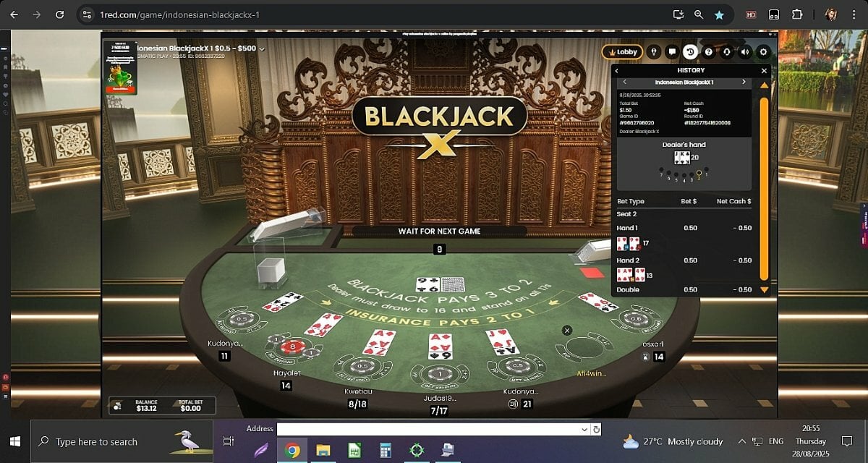868x463 pixels.
Task: Open game settings gear icon
Action: coord(763,52)
